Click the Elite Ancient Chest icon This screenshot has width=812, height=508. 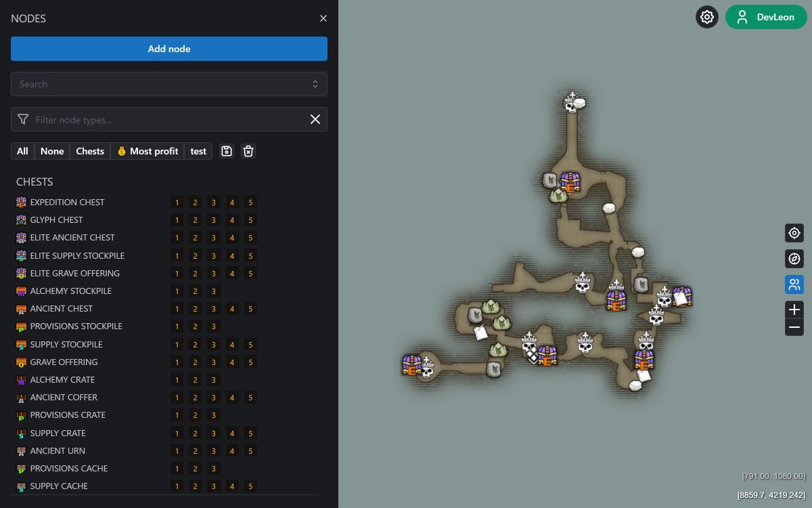point(21,237)
